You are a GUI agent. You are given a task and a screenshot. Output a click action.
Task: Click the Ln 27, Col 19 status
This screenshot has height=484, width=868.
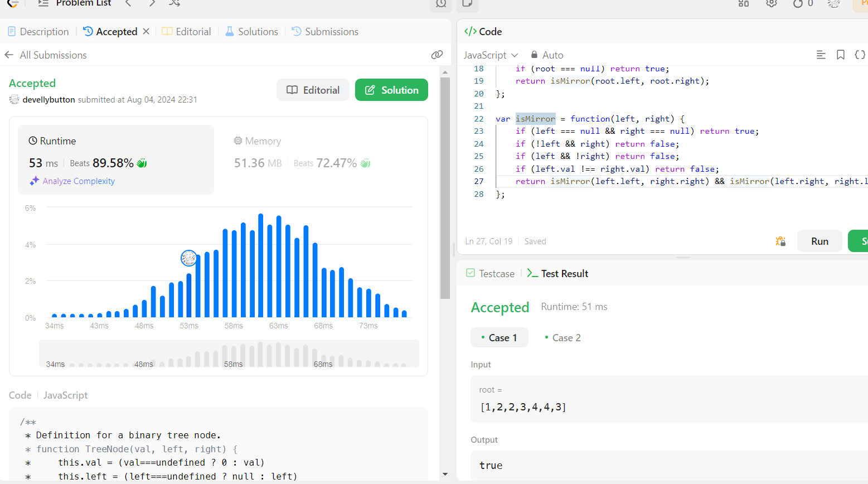pyautogui.click(x=489, y=241)
